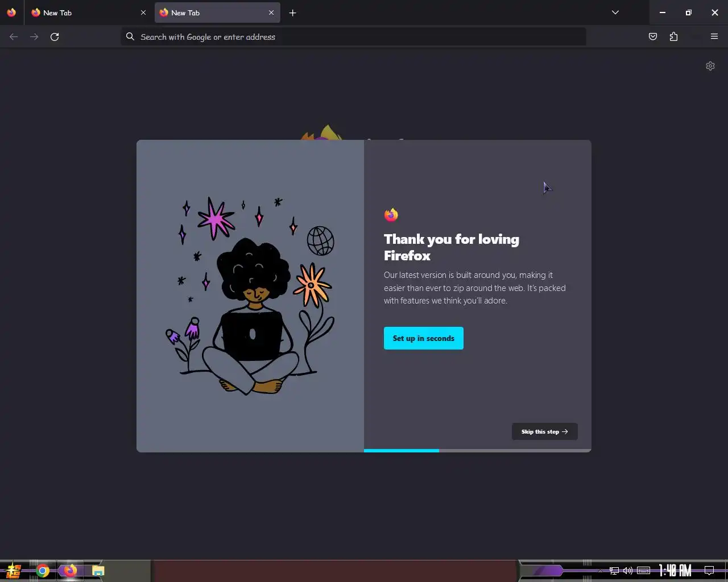Reload the current page

(x=55, y=36)
